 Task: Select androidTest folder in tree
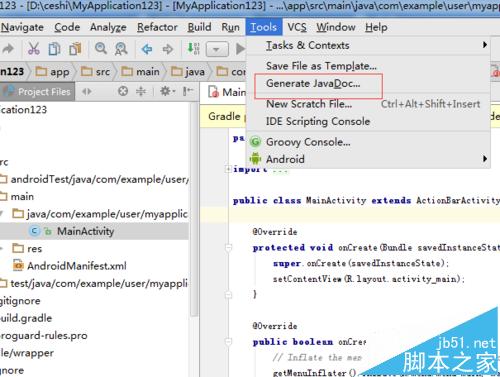click(x=95, y=179)
